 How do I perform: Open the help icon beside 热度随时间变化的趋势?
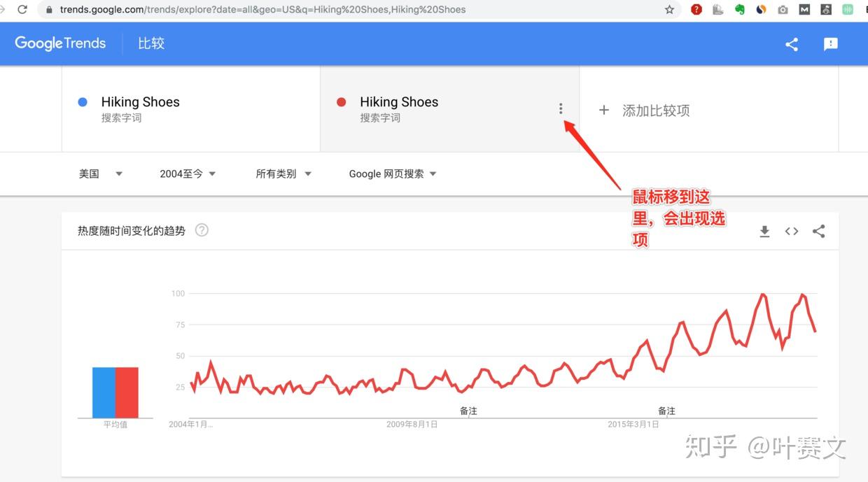[x=202, y=230]
